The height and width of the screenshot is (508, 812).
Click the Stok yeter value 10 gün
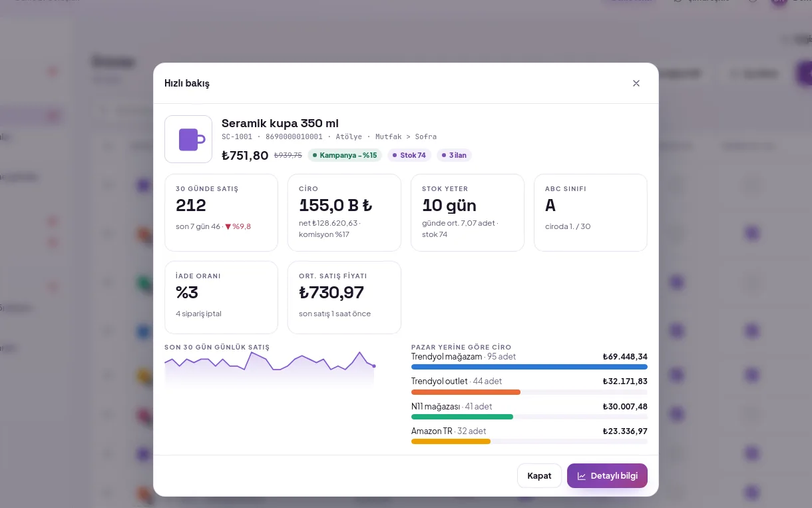pyautogui.click(x=449, y=205)
